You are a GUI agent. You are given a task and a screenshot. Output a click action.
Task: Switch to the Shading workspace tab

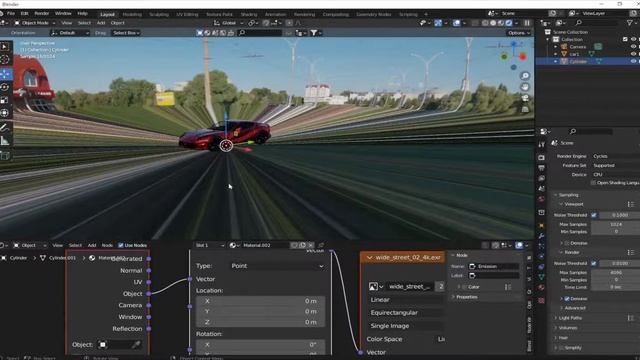pos(249,14)
